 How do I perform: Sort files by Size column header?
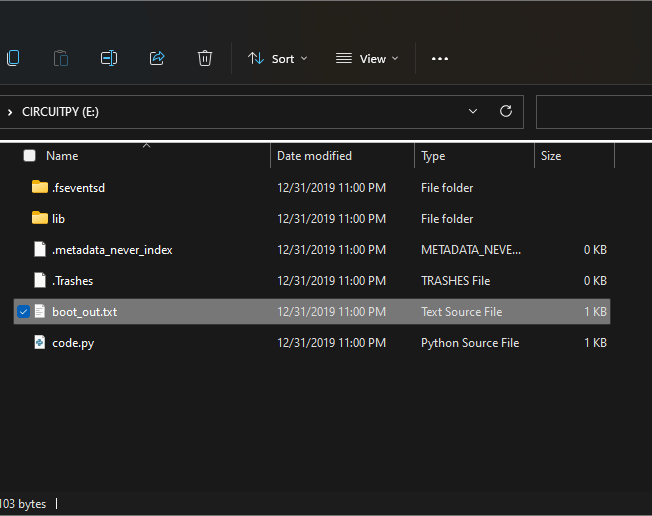pyautogui.click(x=551, y=156)
